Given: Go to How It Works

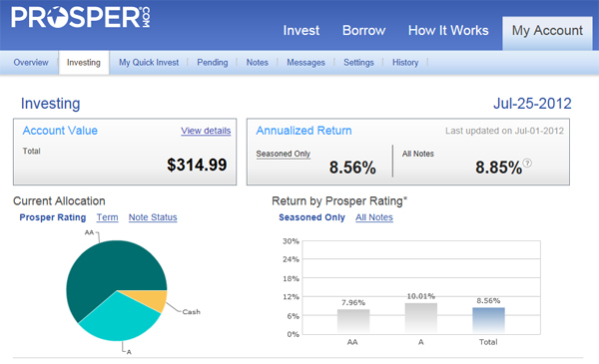Looking at the screenshot, I should (448, 30).
